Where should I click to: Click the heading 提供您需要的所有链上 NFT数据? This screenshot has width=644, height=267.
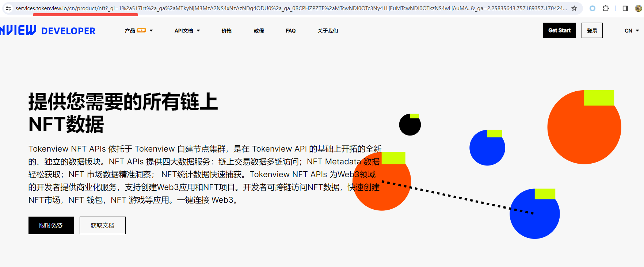click(x=123, y=112)
